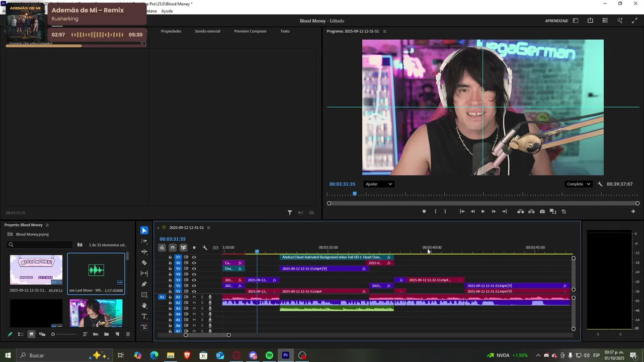Create new bin in project panel
Viewport: 644px width, 362px height.
pos(106,334)
